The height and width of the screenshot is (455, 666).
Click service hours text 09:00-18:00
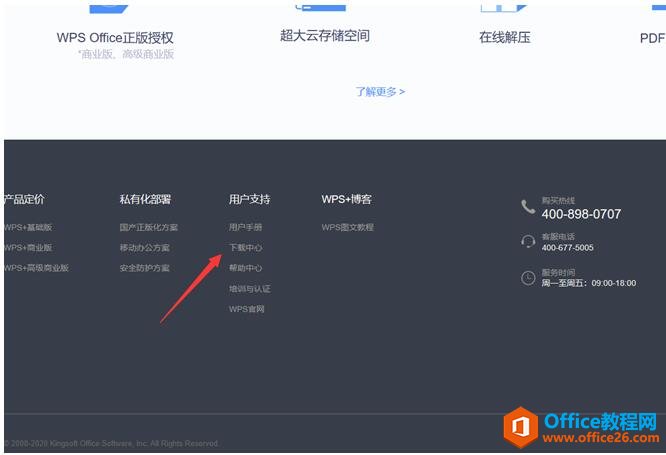614,283
